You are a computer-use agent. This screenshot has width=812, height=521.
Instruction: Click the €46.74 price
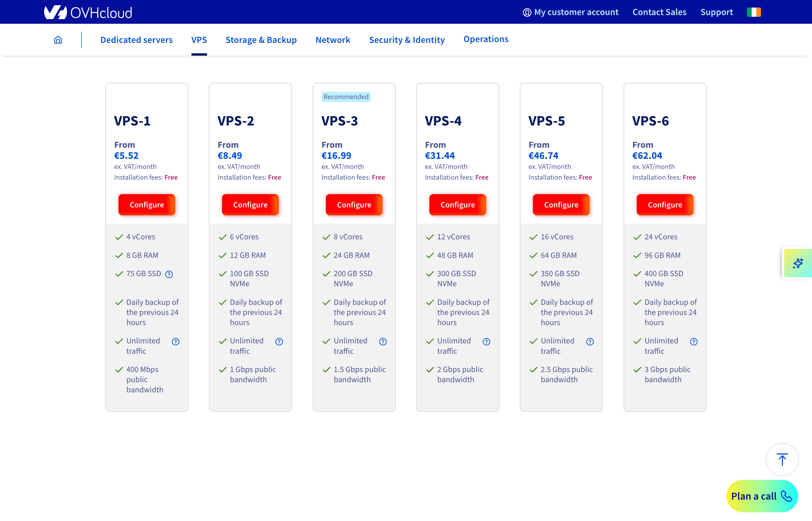point(543,156)
